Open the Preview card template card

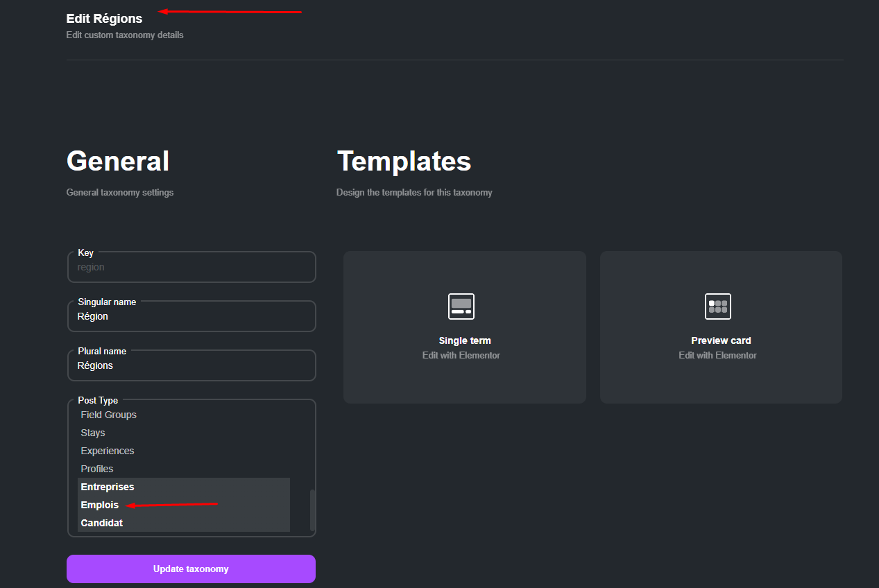pos(720,327)
